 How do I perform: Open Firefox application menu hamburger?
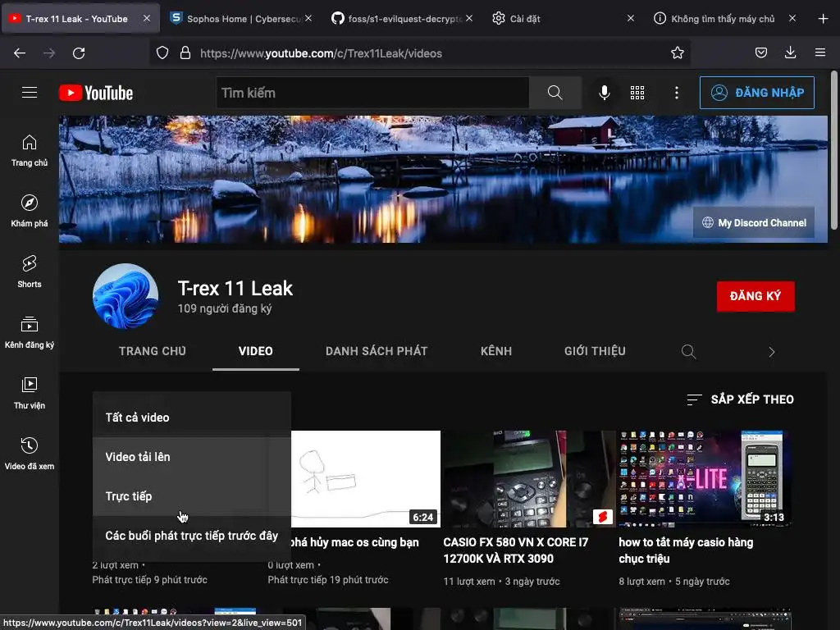point(820,52)
